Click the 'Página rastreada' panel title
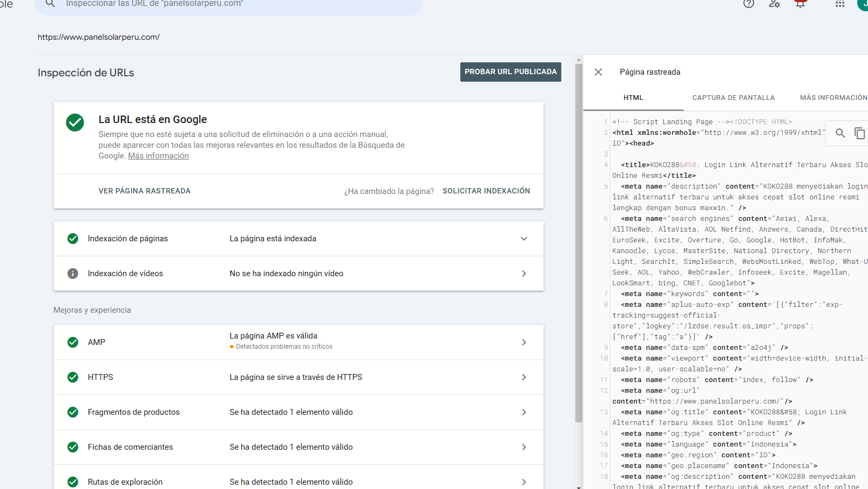Image resolution: width=868 pixels, height=489 pixels. pyautogui.click(x=650, y=72)
